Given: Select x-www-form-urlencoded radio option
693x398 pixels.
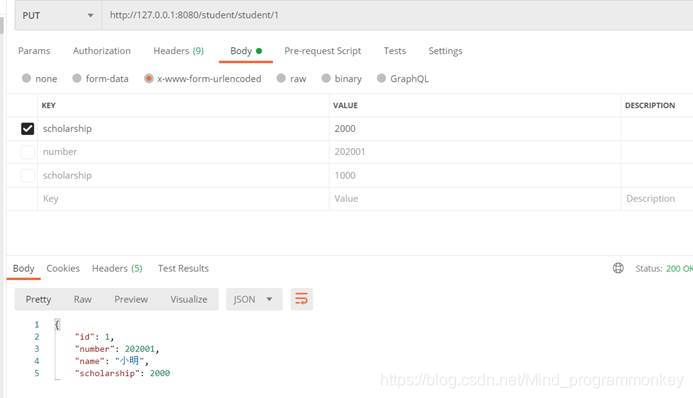Looking at the screenshot, I should click(148, 78).
